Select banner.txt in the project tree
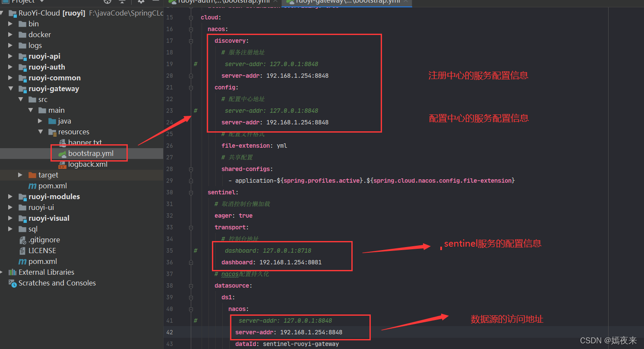The image size is (644, 349). click(x=85, y=143)
